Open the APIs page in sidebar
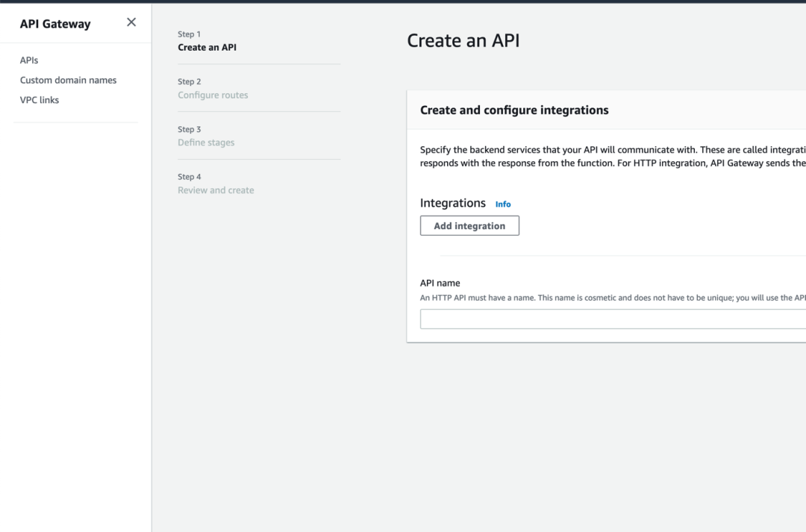 click(x=29, y=60)
